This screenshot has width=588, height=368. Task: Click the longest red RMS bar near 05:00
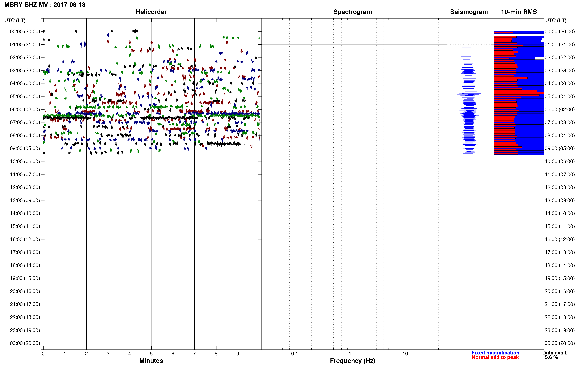[x=519, y=93]
